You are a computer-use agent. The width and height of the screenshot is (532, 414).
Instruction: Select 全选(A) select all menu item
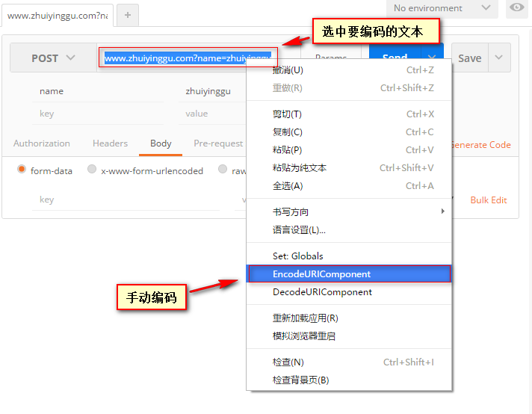pyautogui.click(x=349, y=186)
